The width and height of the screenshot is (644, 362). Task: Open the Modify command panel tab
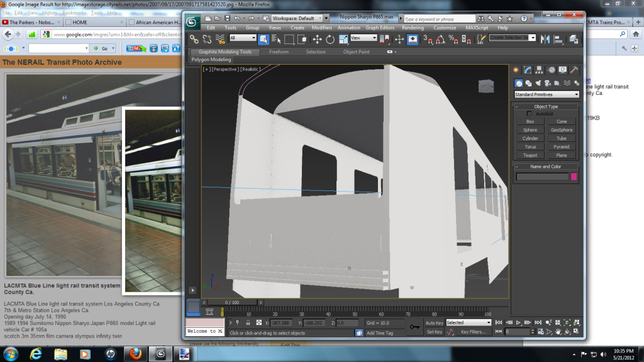528,70
